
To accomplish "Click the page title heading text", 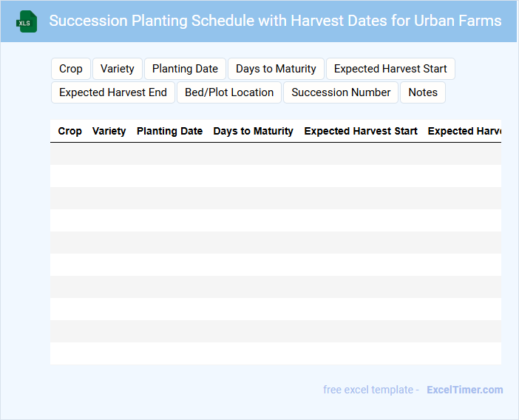I will pyautogui.click(x=275, y=21).
